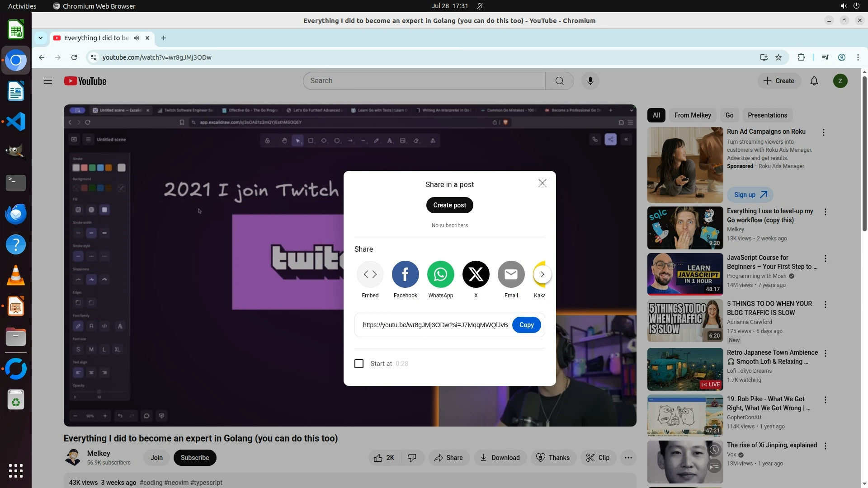Open the tab search dropdown arrow
The height and width of the screenshot is (488, 868).
pos(41,38)
